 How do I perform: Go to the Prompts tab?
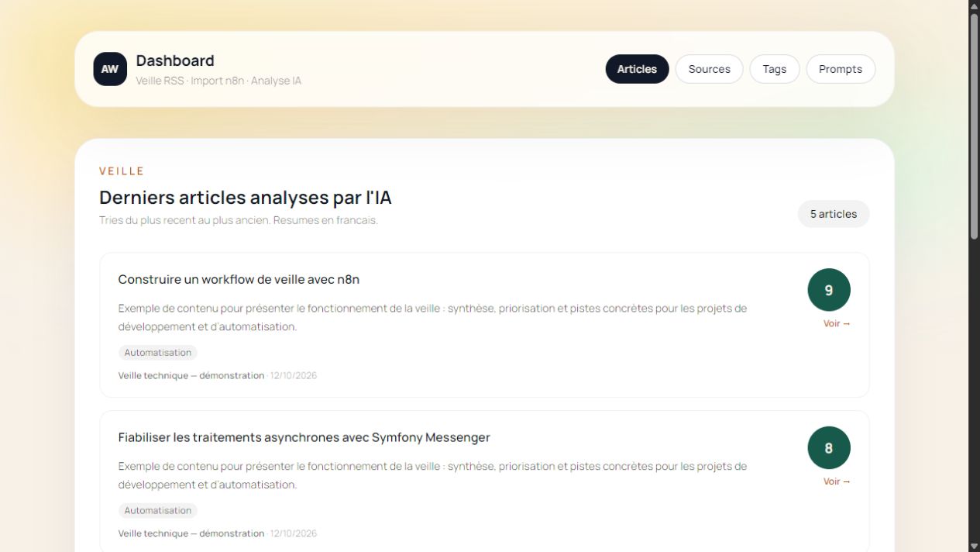pos(841,69)
